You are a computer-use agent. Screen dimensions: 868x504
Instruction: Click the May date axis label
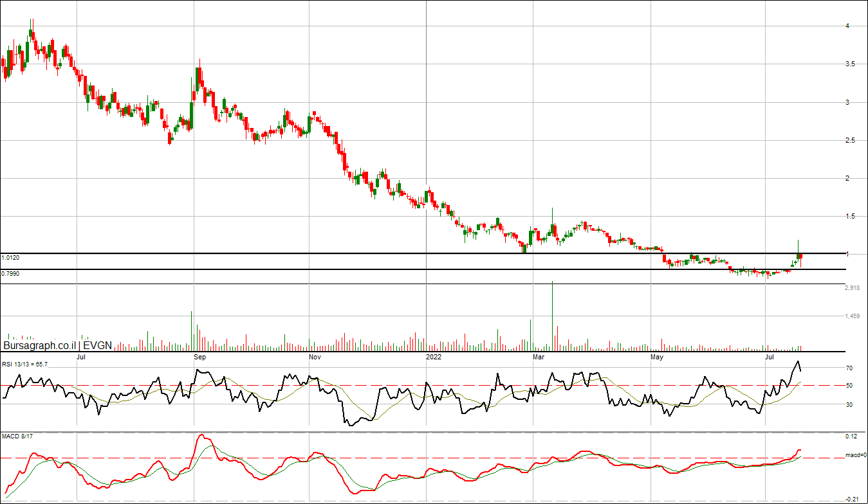[x=657, y=356]
